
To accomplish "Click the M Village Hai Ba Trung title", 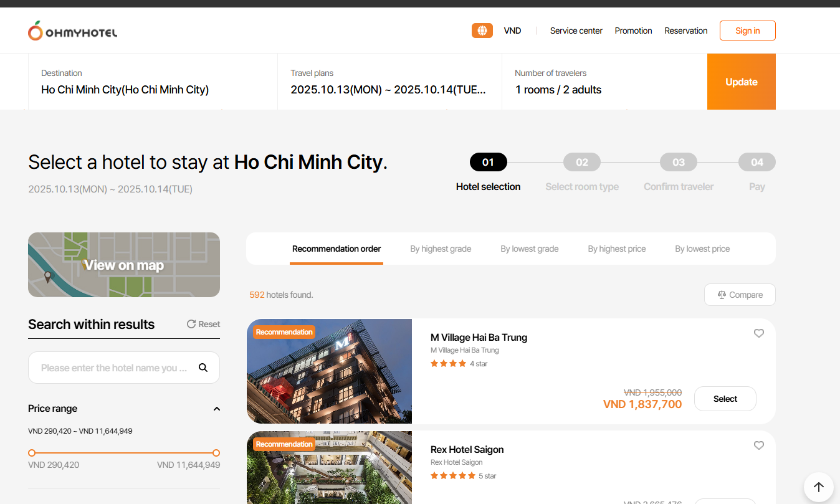I will (479, 337).
